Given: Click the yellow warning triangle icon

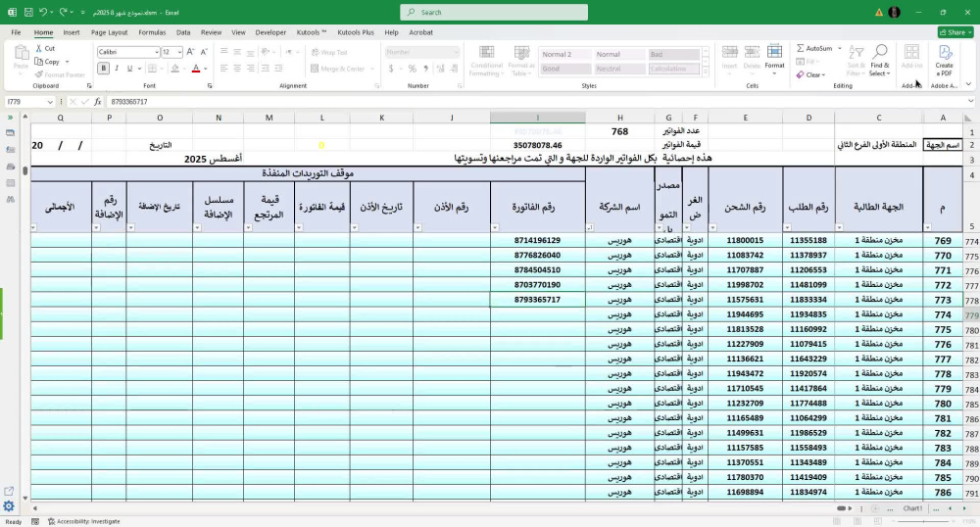Looking at the screenshot, I should click(879, 12).
